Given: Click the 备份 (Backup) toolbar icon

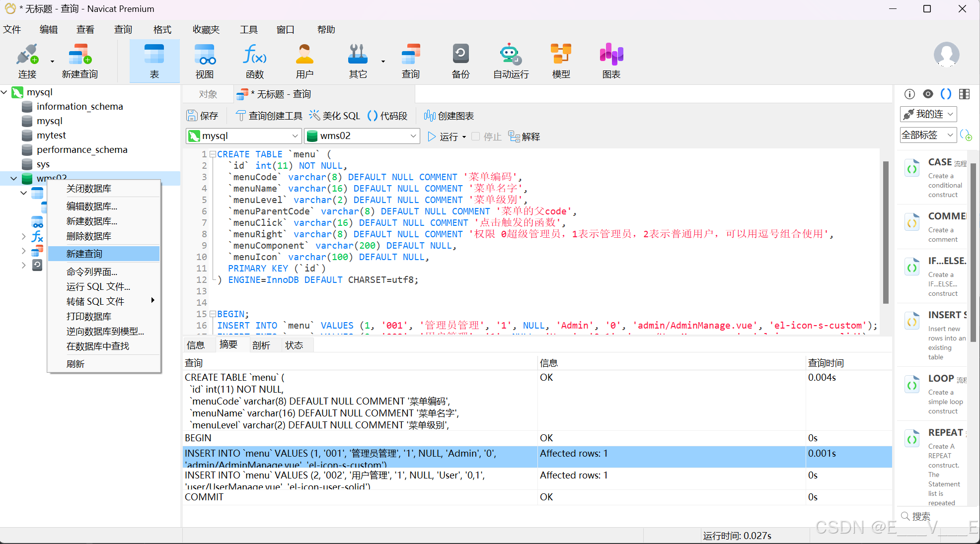Looking at the screenshot, I should 460,61.
